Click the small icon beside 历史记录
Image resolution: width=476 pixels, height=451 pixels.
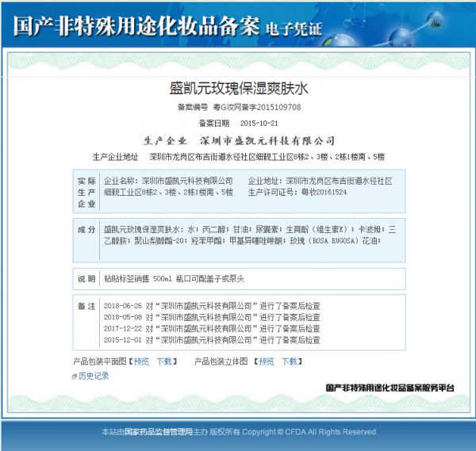pyautogui.click(x=75, y=376)
